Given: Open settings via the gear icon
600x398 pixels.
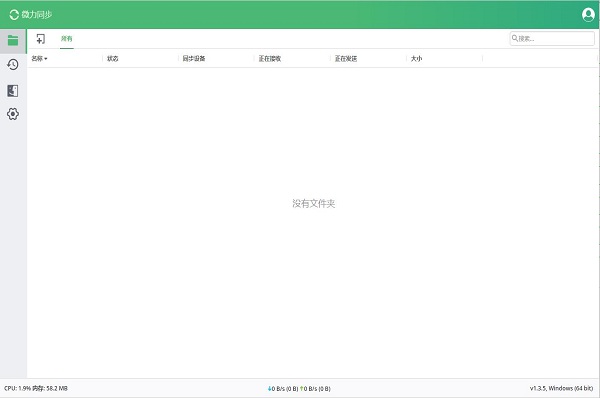Looking at the screenshot, I should pos(13,114).
